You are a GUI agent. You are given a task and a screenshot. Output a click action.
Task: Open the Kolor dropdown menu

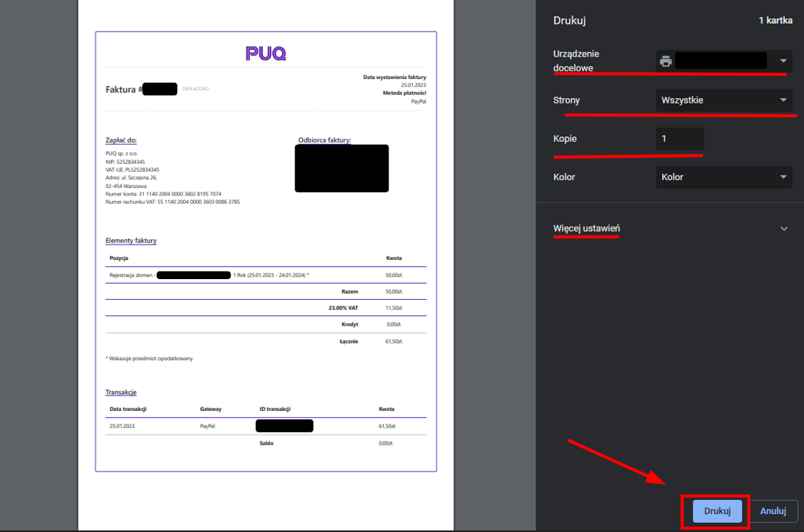click(724, 177)
